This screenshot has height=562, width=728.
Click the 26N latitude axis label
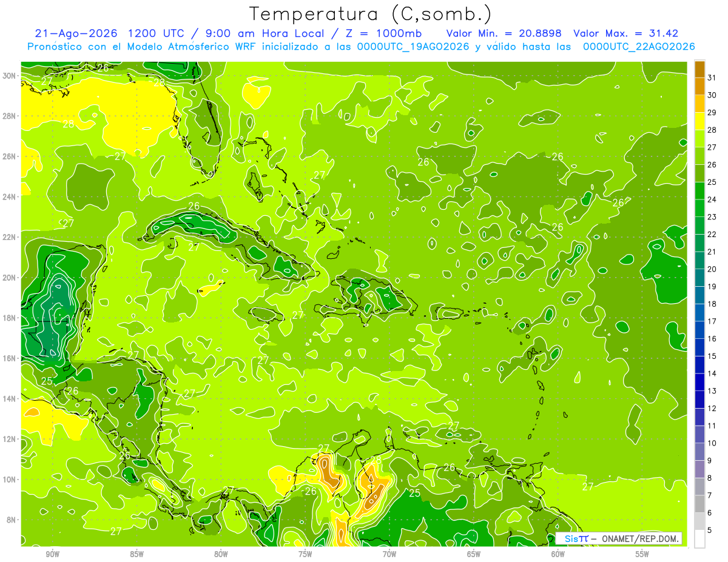[x=10, y=156]
